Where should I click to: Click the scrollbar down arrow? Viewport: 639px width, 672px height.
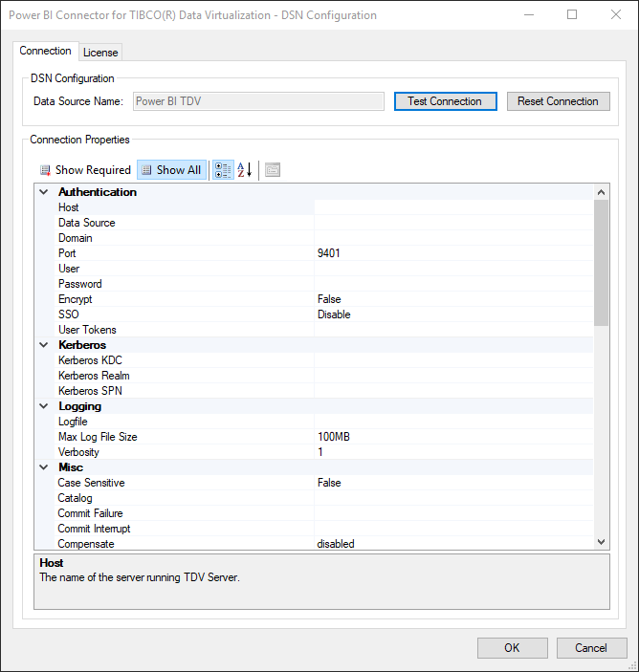[601, 542]
